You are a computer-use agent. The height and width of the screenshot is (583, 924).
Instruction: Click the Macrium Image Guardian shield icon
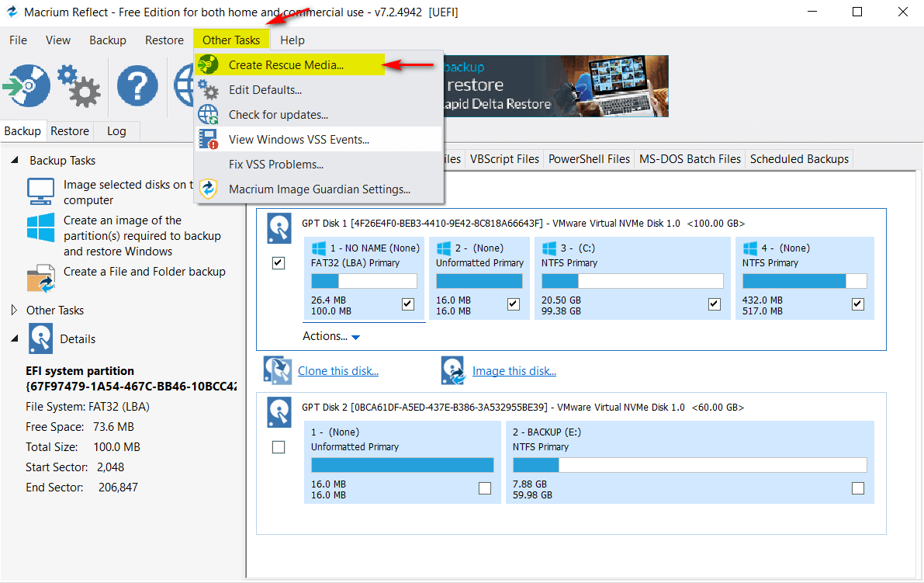208,189
